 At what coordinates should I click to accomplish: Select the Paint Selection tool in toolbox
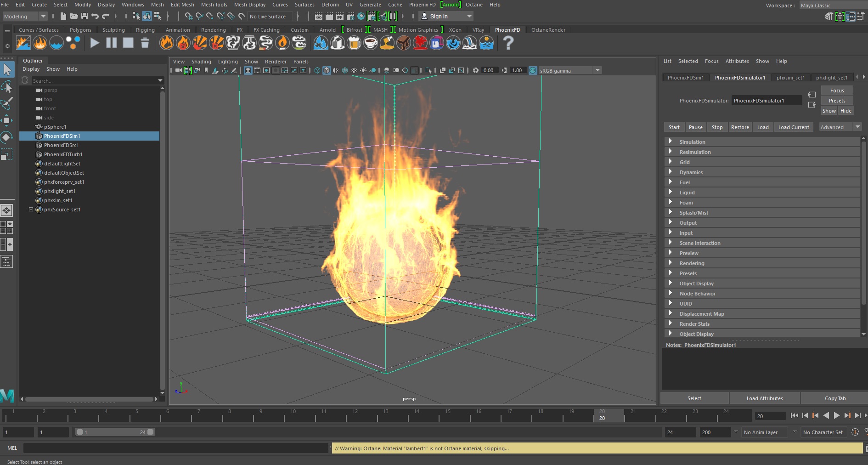click(x=7, y=103)
